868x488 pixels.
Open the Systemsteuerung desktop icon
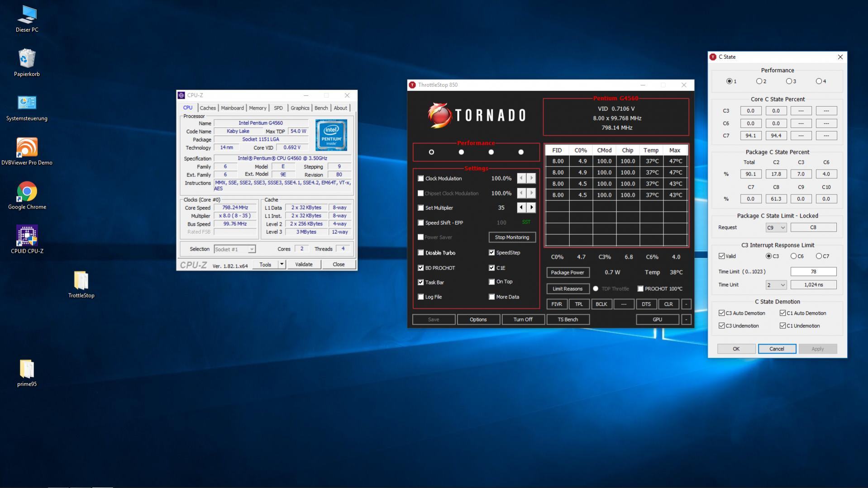point(27,108)
